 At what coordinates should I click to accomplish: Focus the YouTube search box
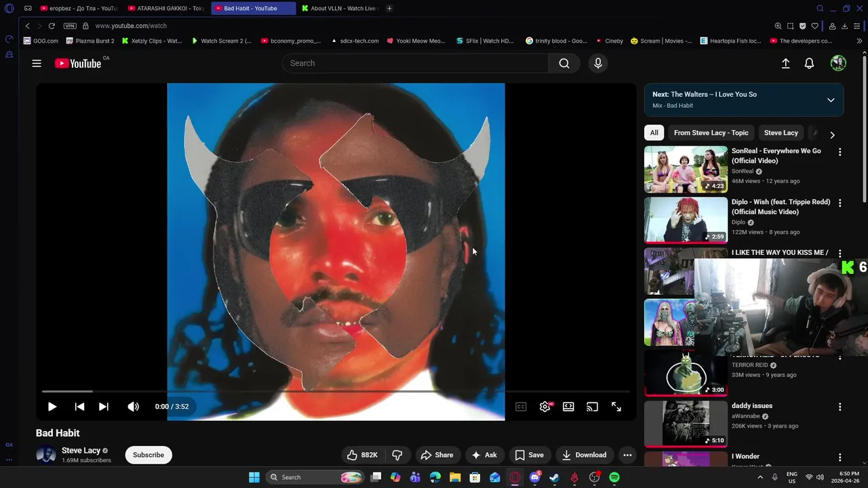click(415, 63)
